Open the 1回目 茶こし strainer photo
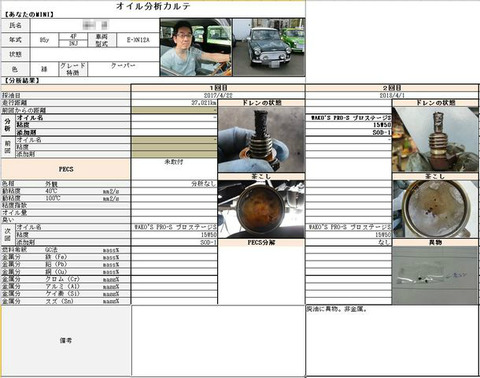Viewport: 480px width, 378px height. click(261, 209)
